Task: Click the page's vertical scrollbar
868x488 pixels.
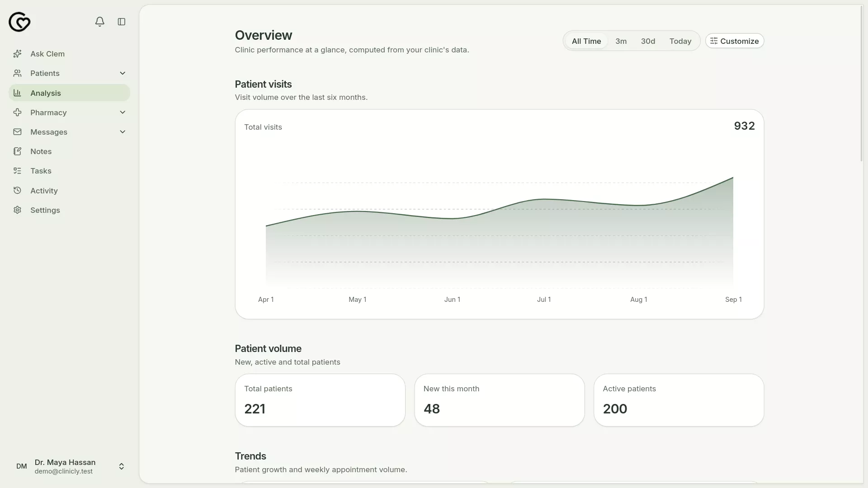Action: 861,84
